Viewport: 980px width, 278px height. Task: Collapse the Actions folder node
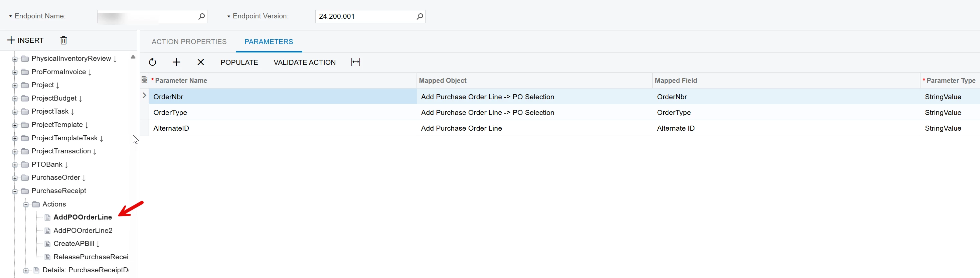pos(26,205)
